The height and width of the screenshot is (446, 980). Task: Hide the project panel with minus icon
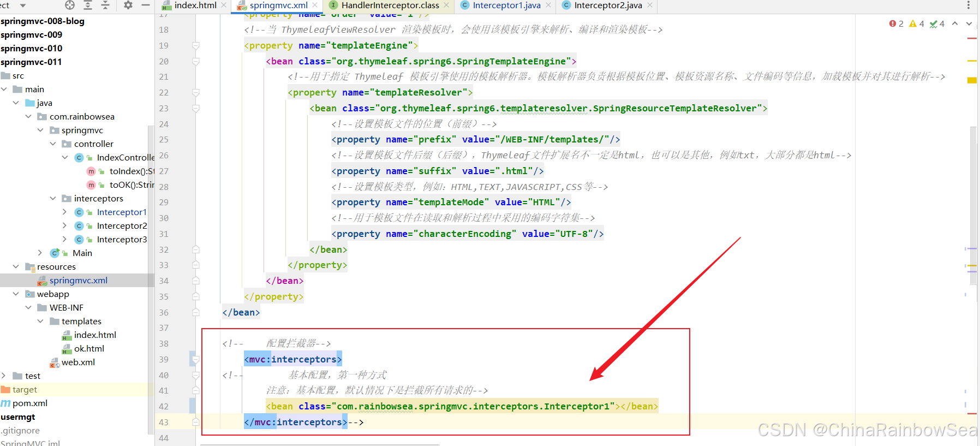[146, 5]
